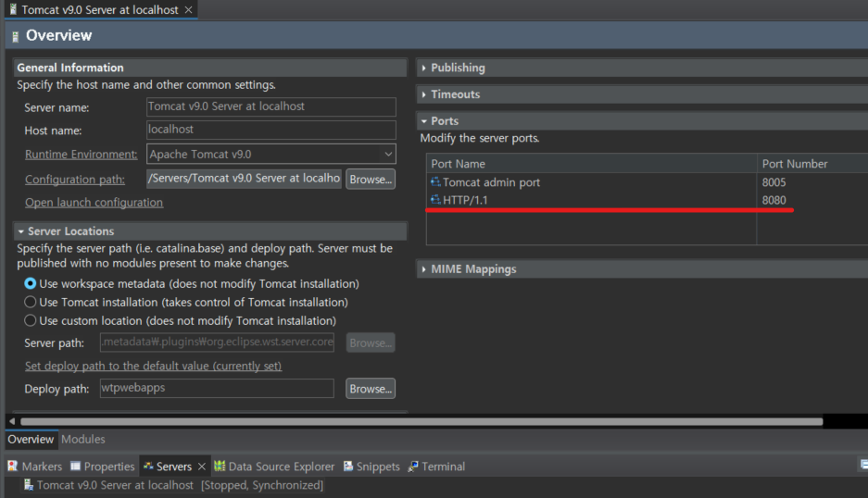Click the Deploy path input field
Image resolution: width=868 pixels, height=498 pixels.
point(217,388)
